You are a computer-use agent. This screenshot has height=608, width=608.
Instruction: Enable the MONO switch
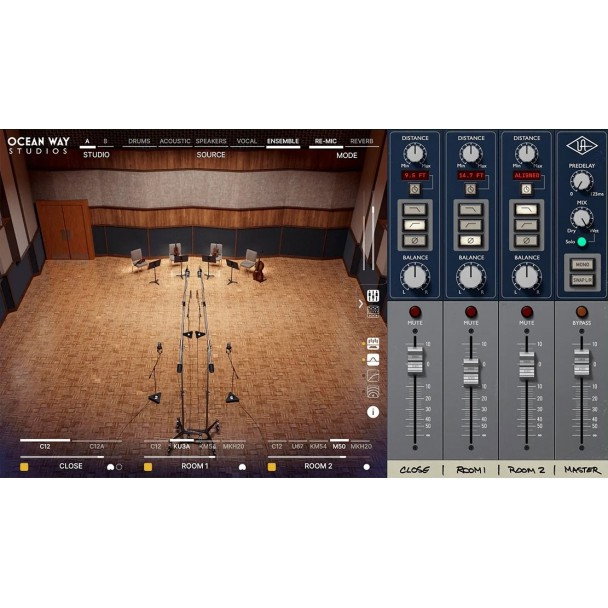click(582, 264)
